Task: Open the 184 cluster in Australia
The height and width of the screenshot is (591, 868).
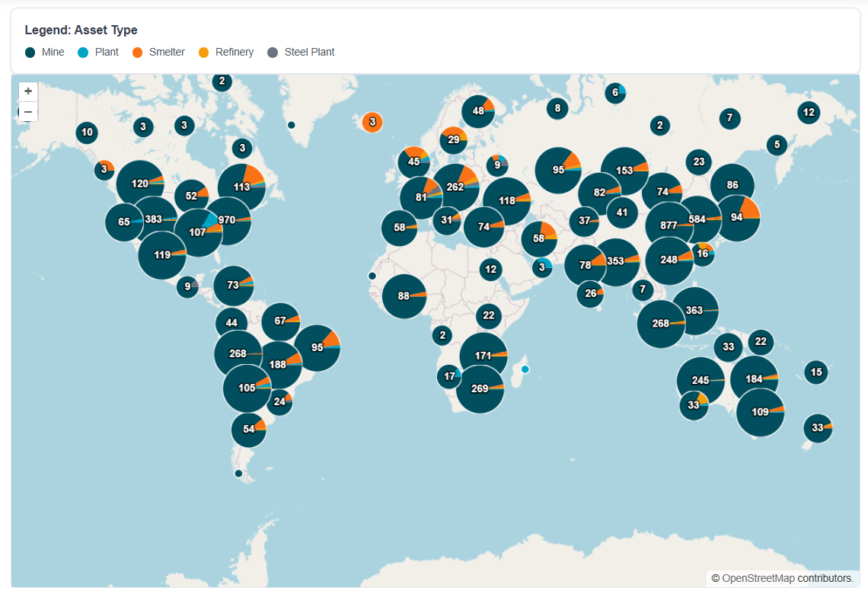Action: [754, 379]
